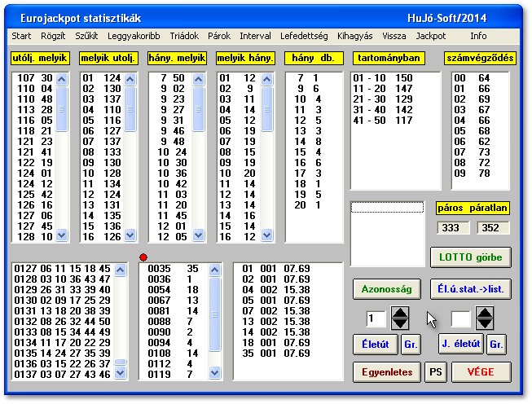This screenshot has width=532, height=404.
Task: Click scroll-down arrow in utólj. melyik list
Action: coord(61,235)
